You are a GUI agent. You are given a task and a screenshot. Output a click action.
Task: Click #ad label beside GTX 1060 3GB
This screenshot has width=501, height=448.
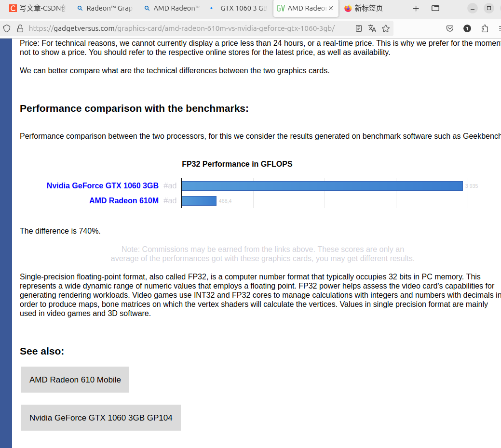tap(170, 186)
